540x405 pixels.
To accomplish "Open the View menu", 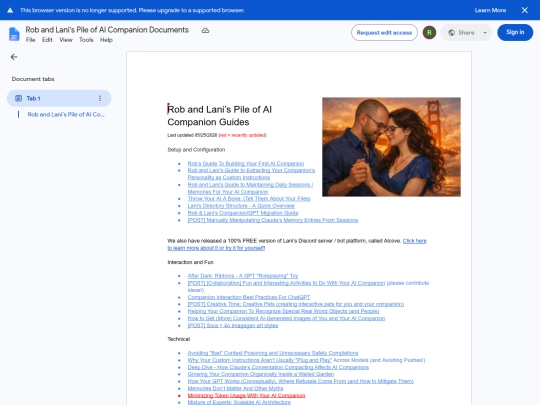I will click(66, 40).
